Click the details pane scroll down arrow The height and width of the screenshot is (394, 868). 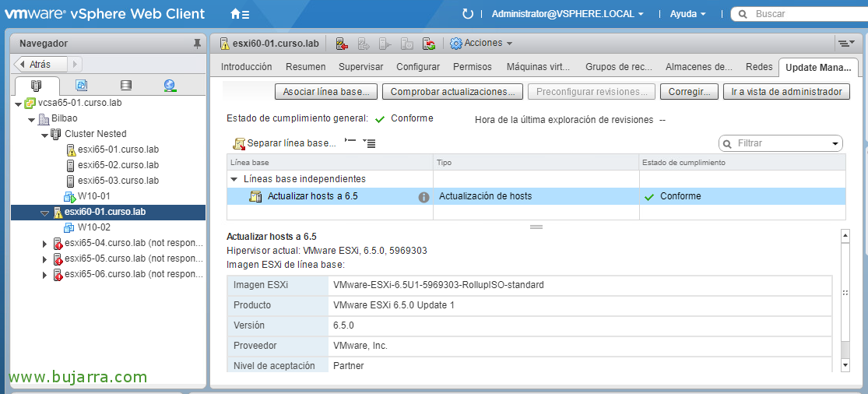845,364
